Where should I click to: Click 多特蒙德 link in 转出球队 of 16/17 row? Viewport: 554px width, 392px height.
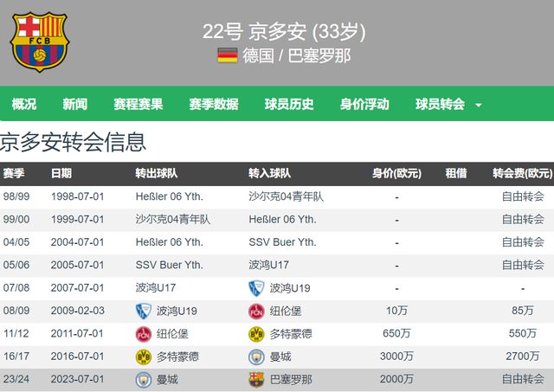tap(178, 357)
